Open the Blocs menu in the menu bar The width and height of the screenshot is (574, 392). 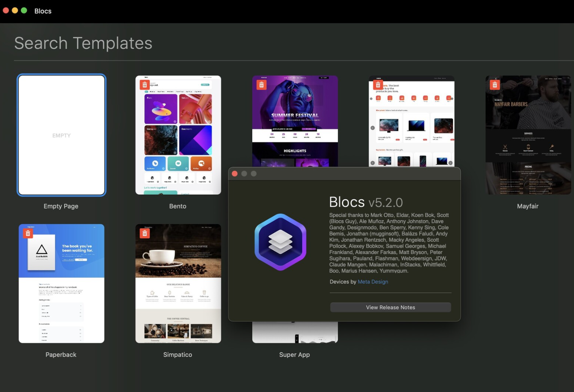click(43, 11)
